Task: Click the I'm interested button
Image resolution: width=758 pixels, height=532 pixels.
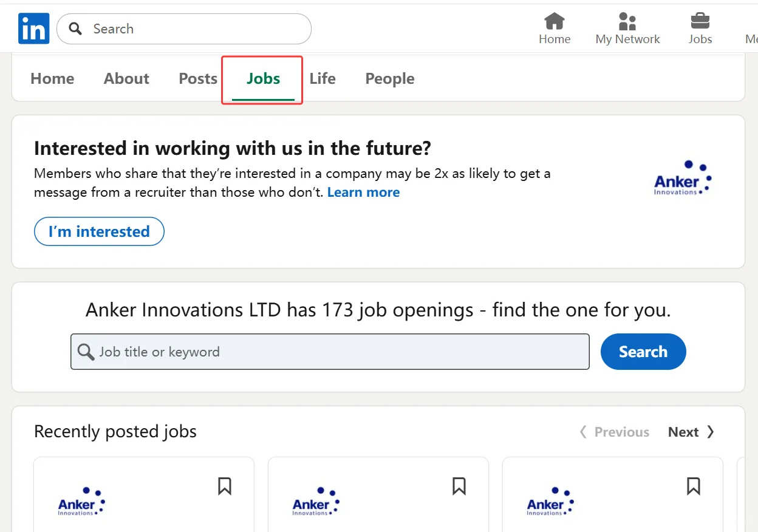Action: point(99,231)
